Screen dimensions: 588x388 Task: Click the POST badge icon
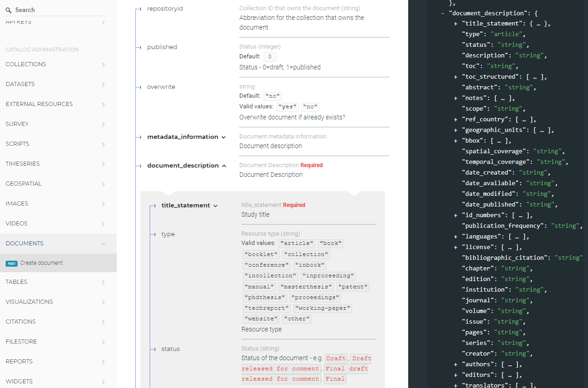pos(12,263)
